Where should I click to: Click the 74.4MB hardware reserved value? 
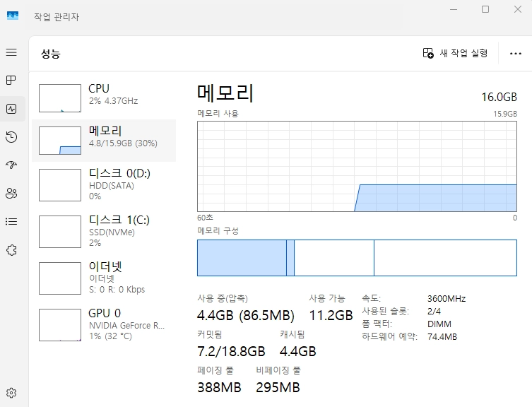442,337
